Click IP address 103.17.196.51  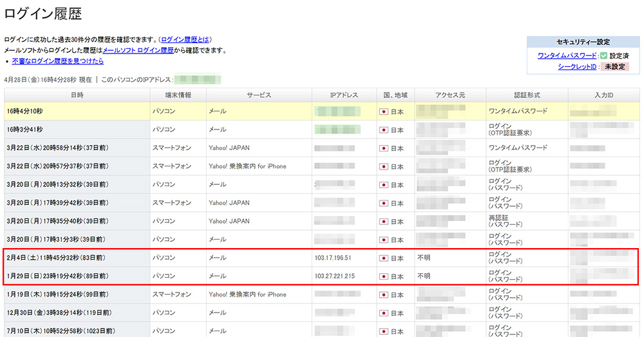(333, 258)
